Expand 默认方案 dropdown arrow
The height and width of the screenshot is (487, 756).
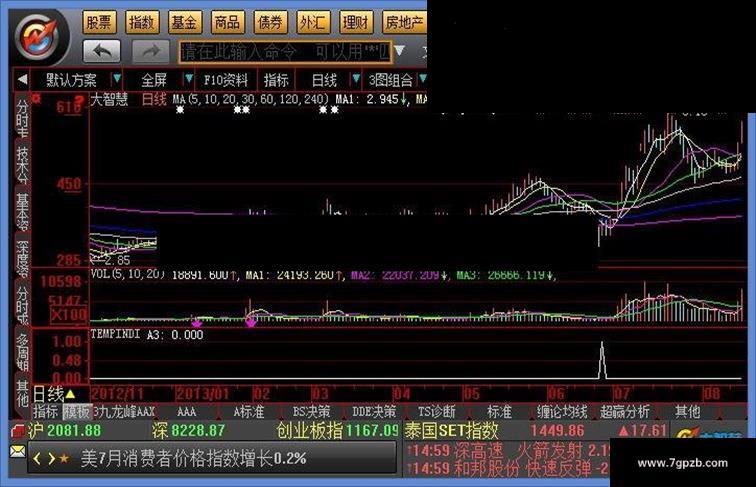click(x=117, y=79)
